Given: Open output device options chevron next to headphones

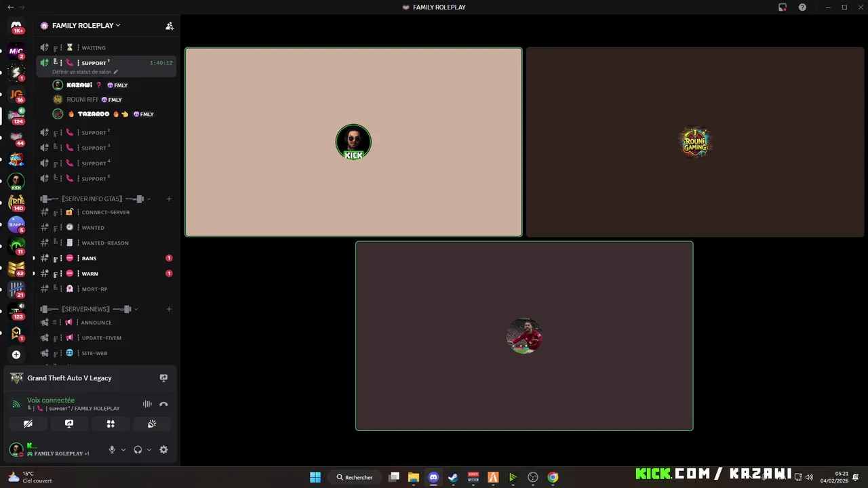Looking at the screenshot, I should point(149,449).
